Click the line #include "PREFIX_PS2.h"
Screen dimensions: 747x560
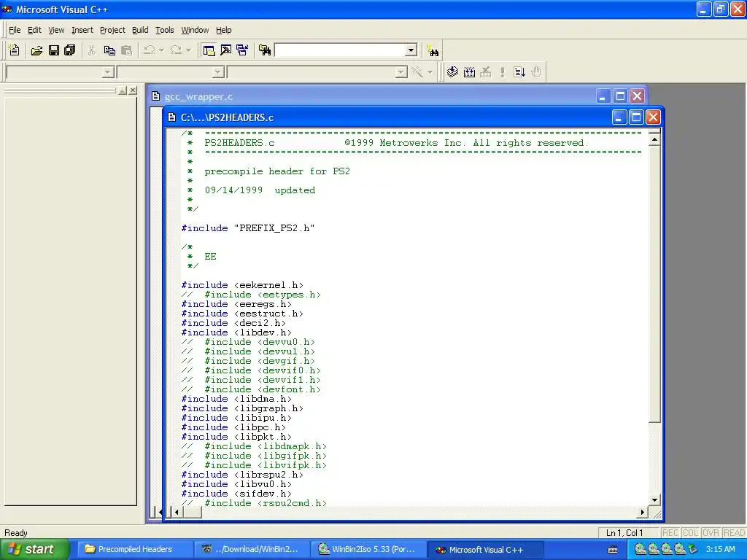[x=248, y=228]
